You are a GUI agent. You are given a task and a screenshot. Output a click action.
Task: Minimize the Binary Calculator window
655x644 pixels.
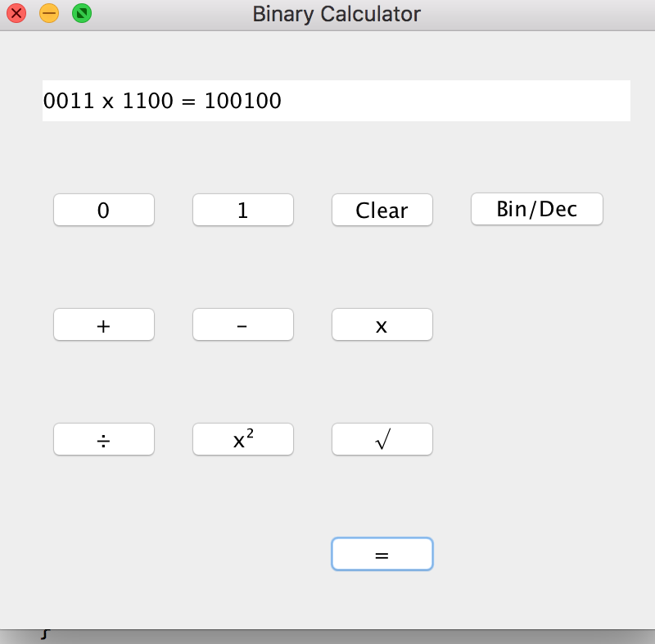pos(48,14)
